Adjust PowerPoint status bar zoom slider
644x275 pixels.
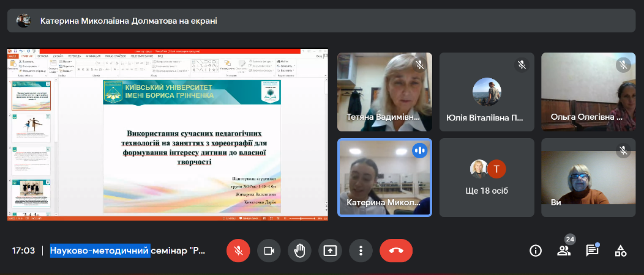coord(302,218)
